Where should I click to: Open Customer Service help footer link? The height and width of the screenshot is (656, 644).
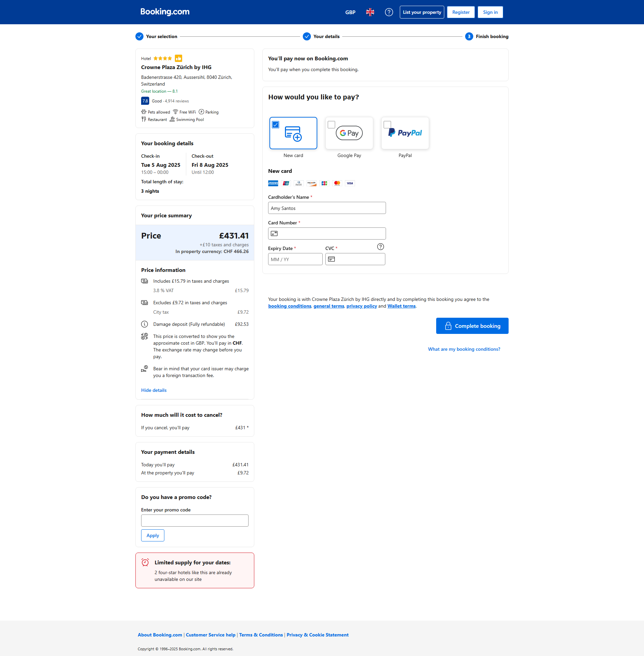click(x=211, y=635)
